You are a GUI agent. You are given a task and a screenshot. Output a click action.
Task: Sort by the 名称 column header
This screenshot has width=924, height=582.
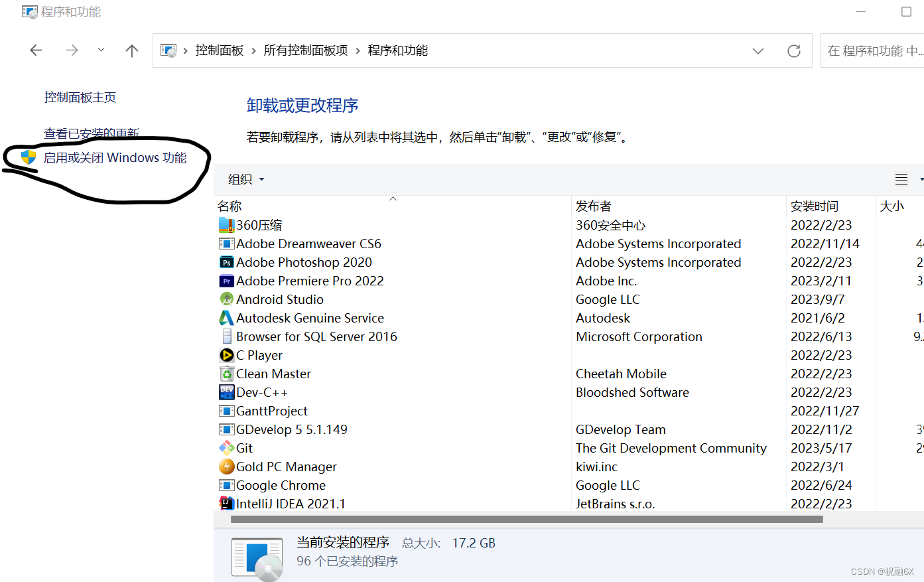(x=230, y=206)
